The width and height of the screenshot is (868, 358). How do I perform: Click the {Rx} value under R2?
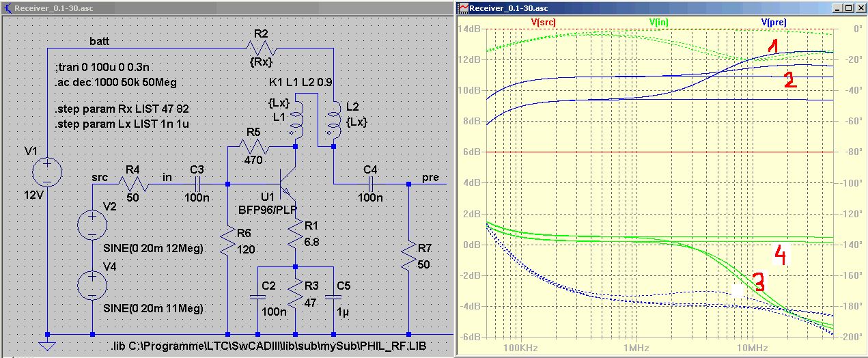(x=262, y=61)
